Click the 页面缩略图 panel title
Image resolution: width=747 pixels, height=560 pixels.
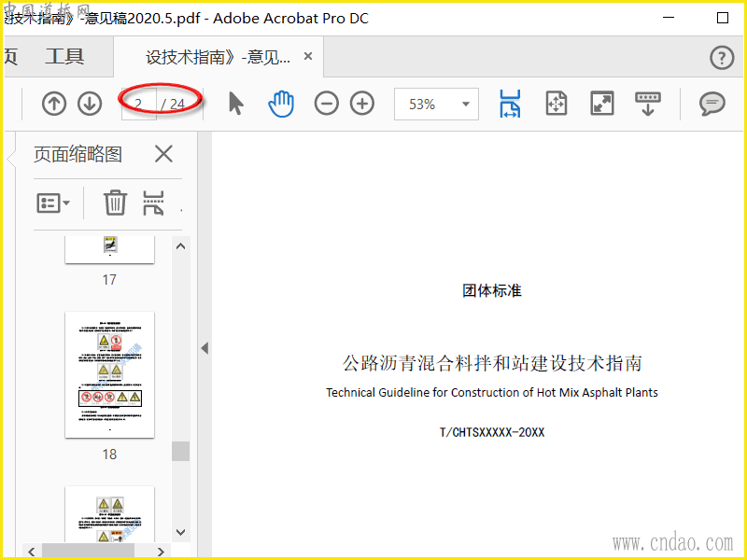(78, 154)
